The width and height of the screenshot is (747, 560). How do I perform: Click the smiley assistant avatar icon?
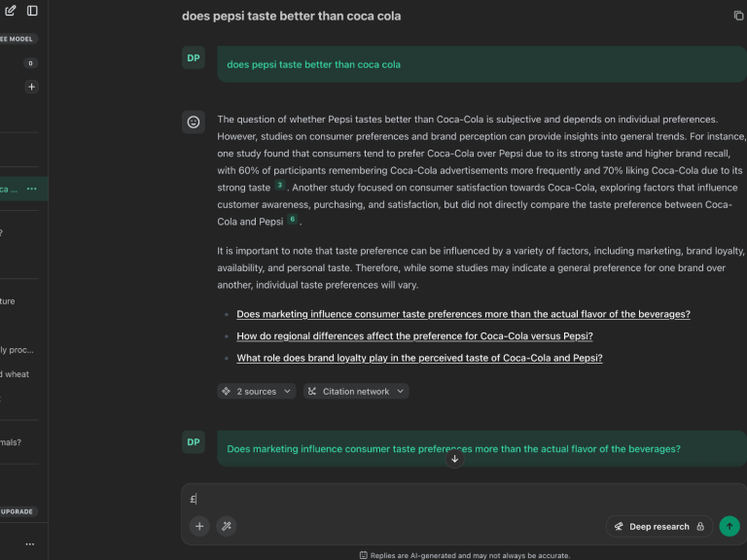(x=194, y=122)
